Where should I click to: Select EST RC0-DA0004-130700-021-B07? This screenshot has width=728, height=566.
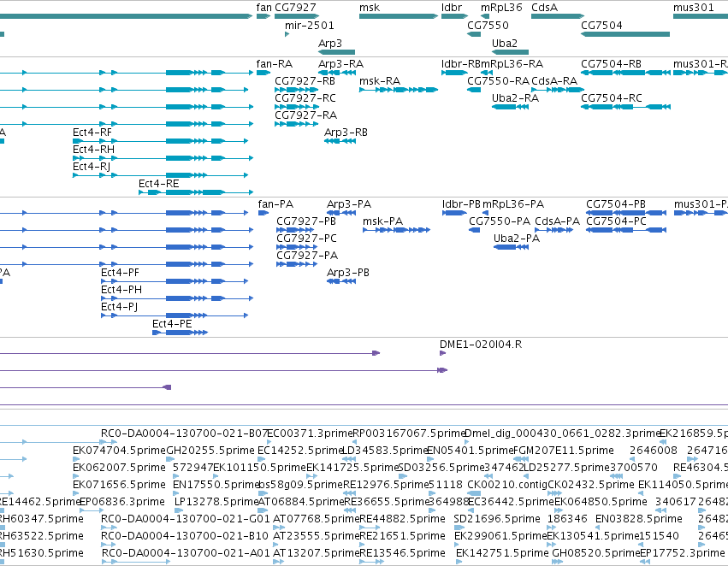point(185,433)
